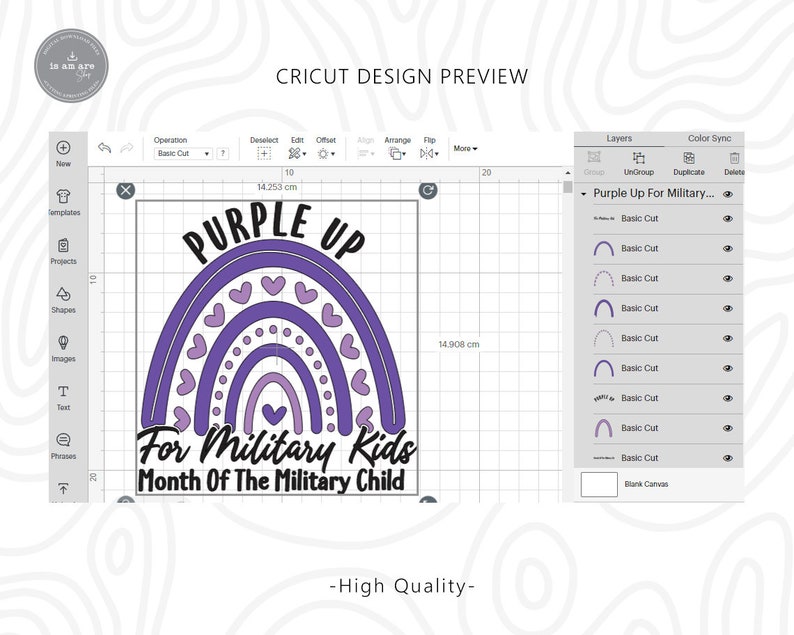Image resolution: width=794 pixels, height=635 pixels.
Task: Open the More menu
Action: (465, 148)
